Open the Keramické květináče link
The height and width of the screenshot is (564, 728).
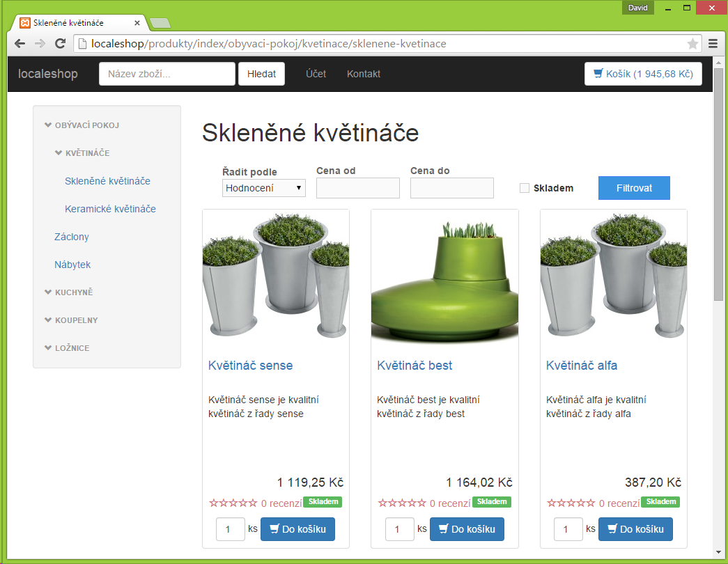click(110, 208)
